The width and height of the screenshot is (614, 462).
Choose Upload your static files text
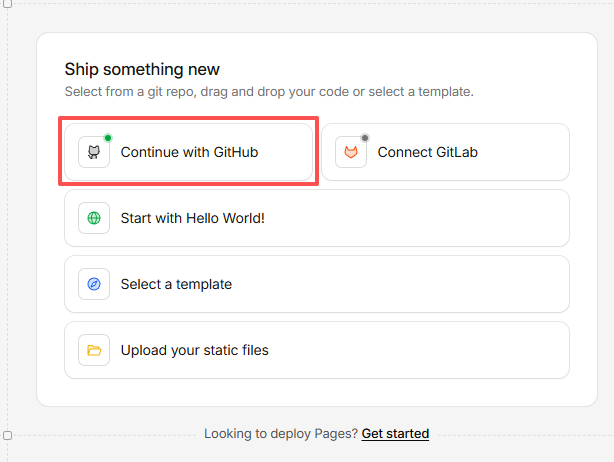coord(195,350)
